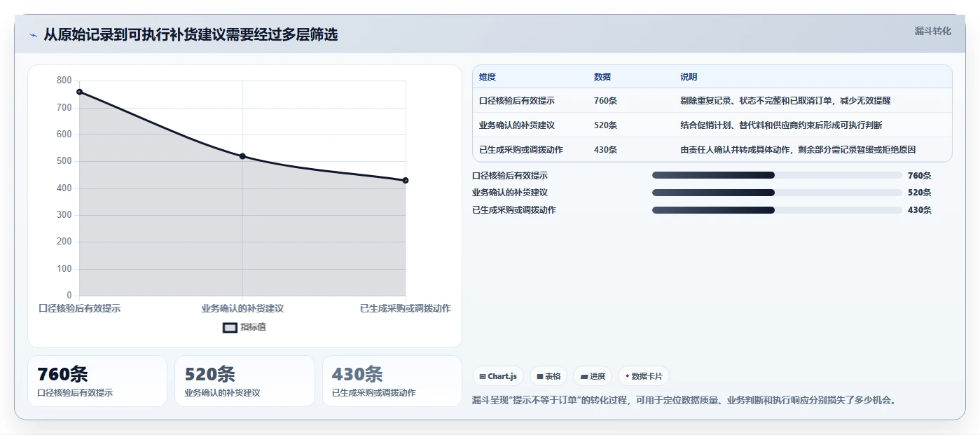Click table cell 口径核验后有效提示
The image size is (980, 435).
click(517, 101)
